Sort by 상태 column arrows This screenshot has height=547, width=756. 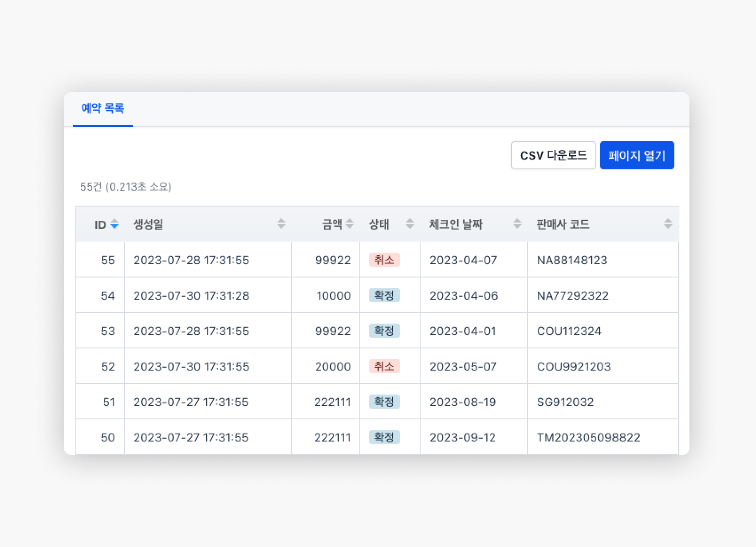coord(410,224)
